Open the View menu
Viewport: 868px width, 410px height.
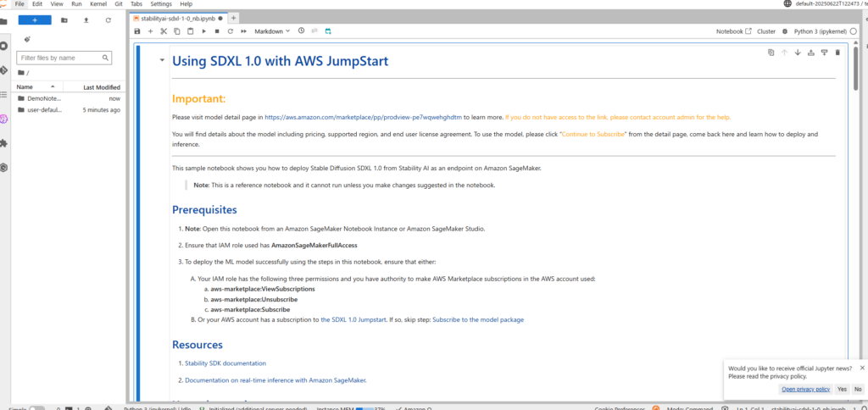pyautogui.click(x=57, y=3)
